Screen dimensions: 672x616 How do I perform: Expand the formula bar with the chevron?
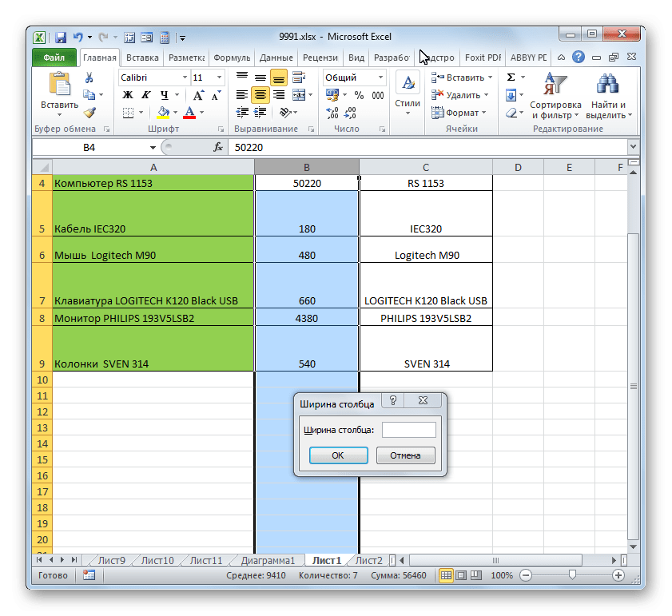click(x=633, y=146)
